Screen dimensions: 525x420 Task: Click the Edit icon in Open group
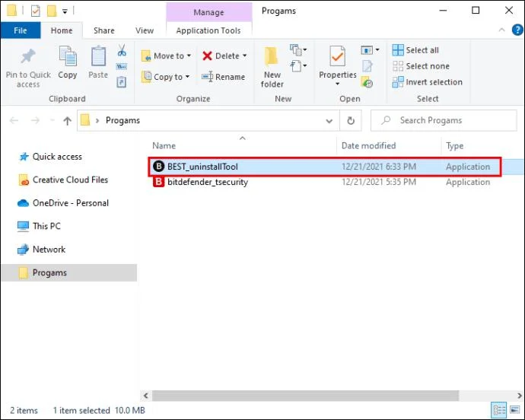(x=367, y=66)
